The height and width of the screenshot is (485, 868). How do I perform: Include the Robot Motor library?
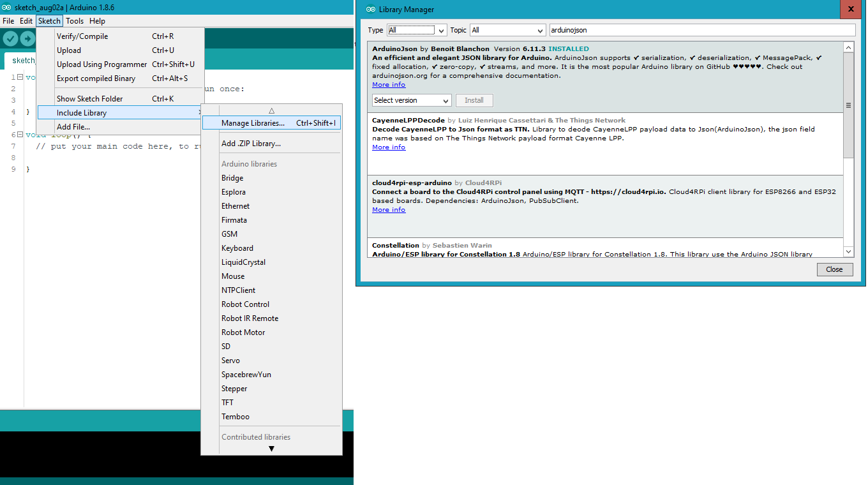click(271, 332)
